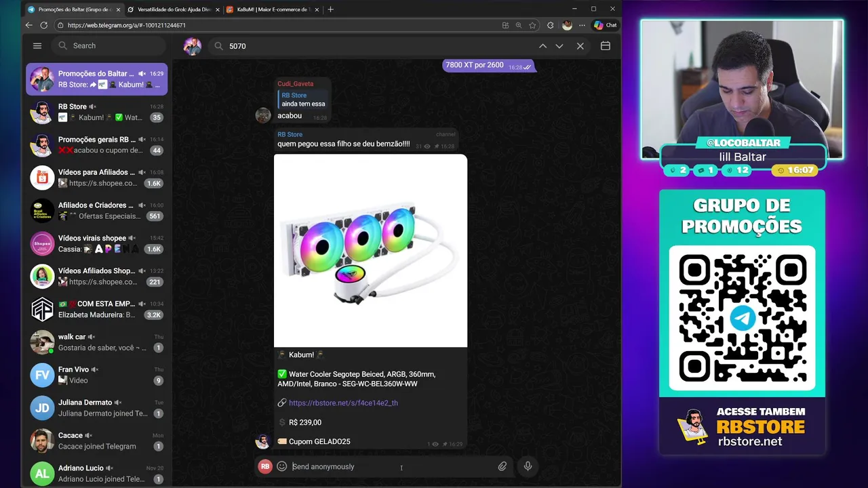Image resolution: width=868 pixels, height=488 pixels.
Task: Click the '7800 XT por 2600' message bubble
Action: coord(488,66)
